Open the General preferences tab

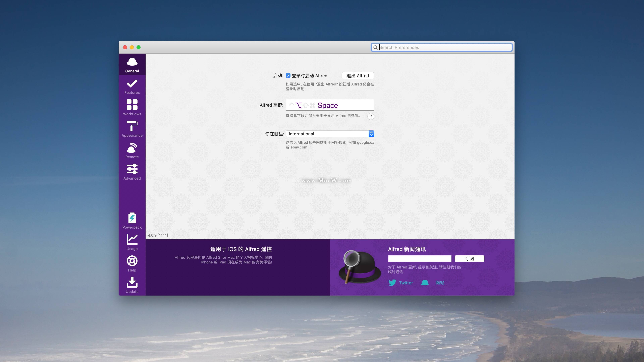(x=132, y=65)
